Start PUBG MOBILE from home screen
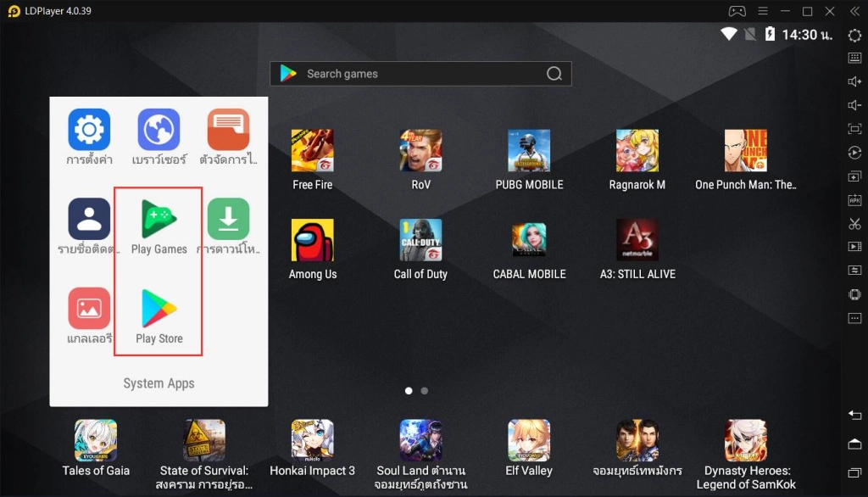The image size is (868, 497). 529,151
